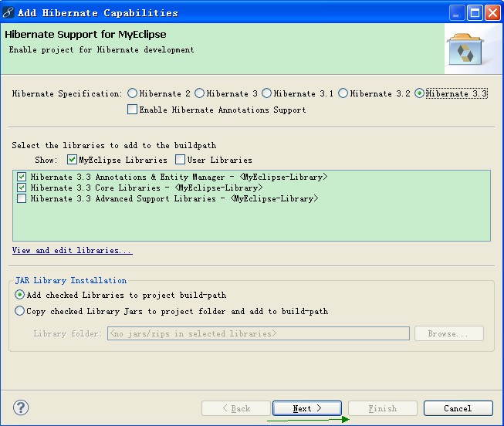504x426 pixels.
Task: Select Hibernate 3.1 specification
Action: coord(266,93)
